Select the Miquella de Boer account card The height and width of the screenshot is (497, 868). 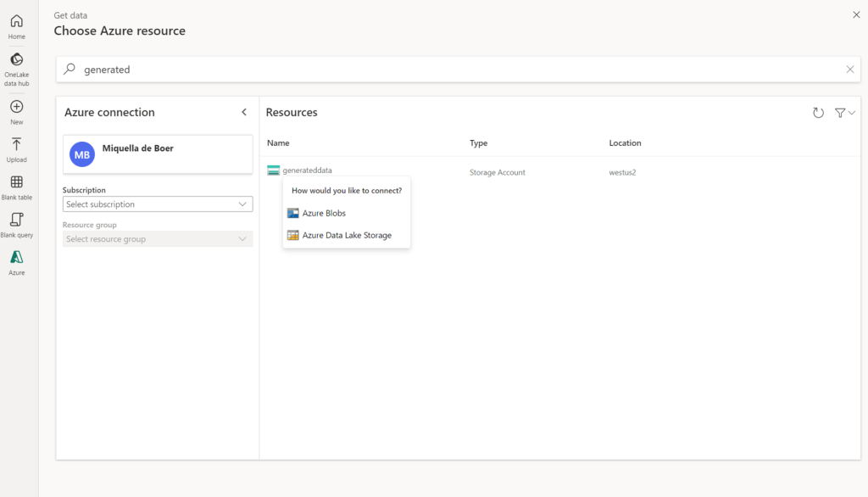(158, 154)
